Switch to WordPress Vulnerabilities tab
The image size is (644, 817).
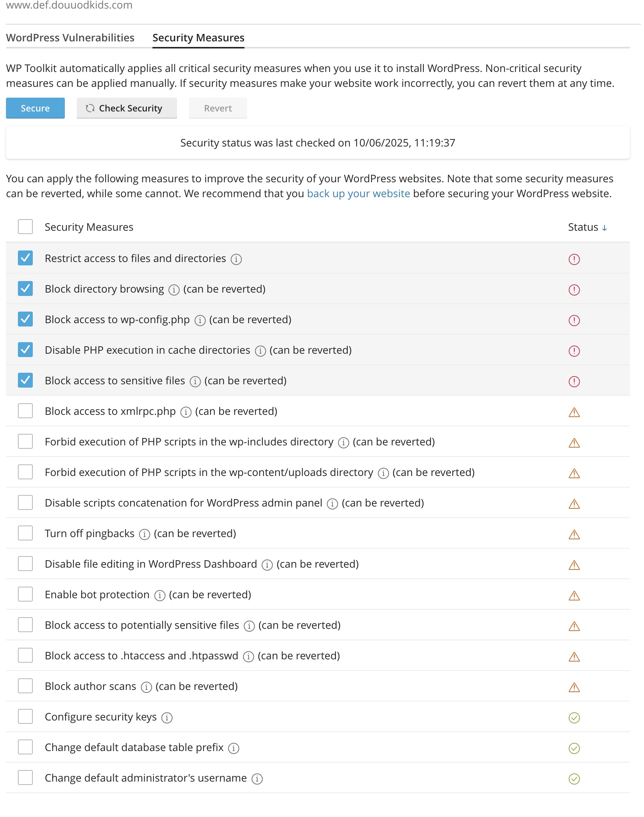[x=70, y=38]
